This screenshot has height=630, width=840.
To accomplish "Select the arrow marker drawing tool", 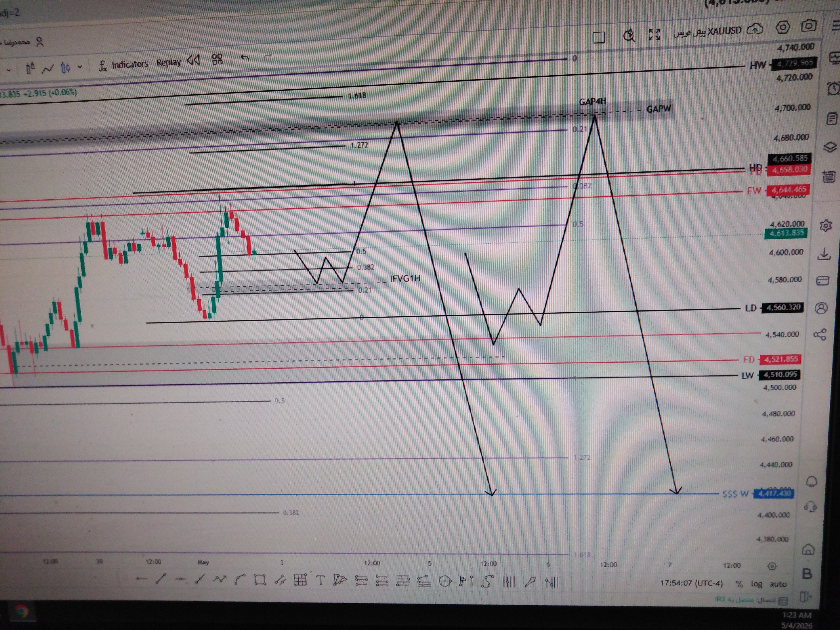I will (530, 581).
